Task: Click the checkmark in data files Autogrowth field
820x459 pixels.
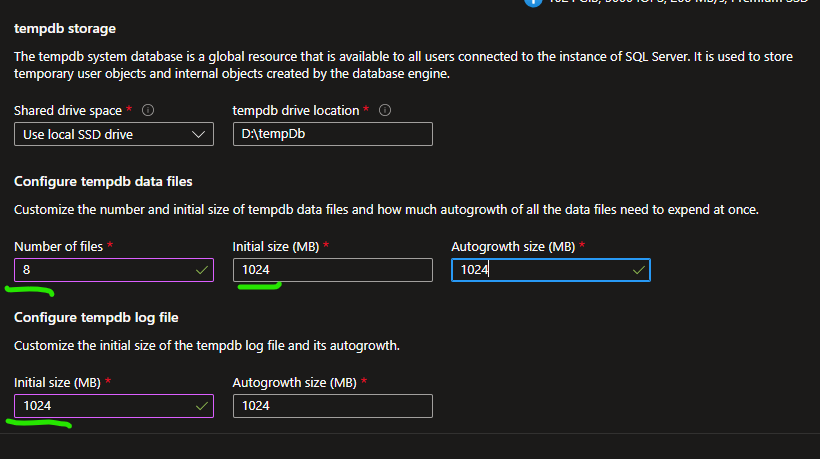Action: tap(639, 270)
